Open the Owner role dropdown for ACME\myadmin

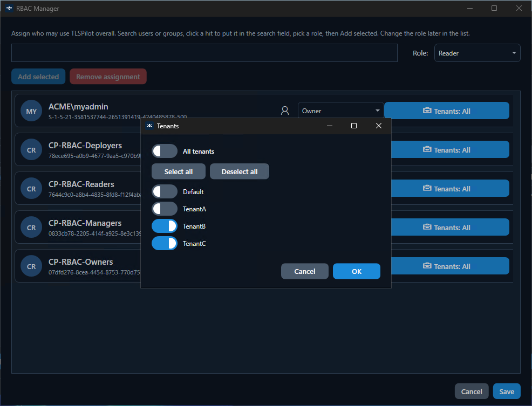(x=340, y=111)
